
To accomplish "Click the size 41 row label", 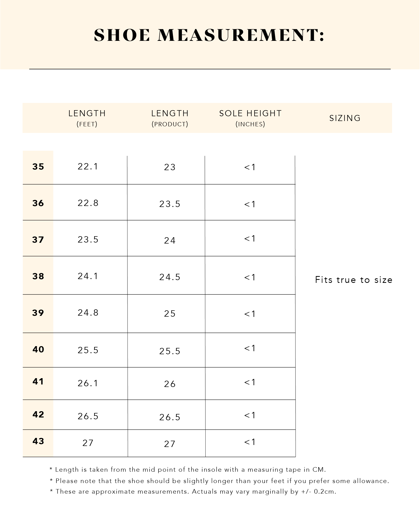I will tap(38, 381).
